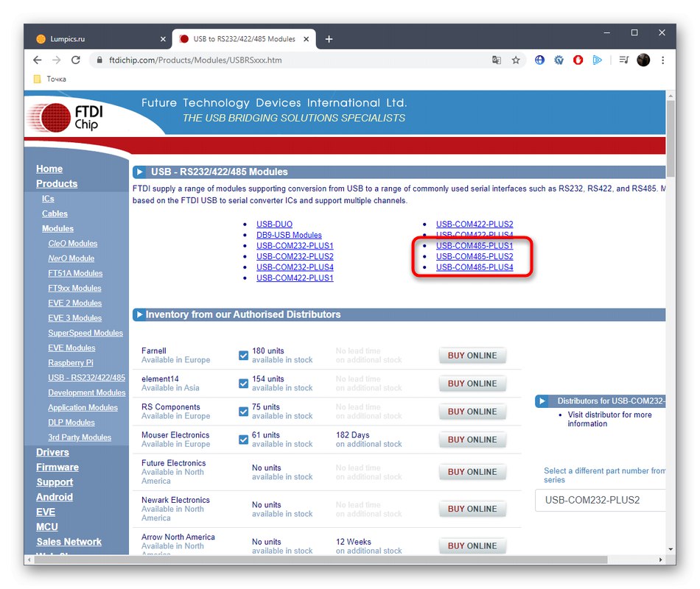Open the Home sidebar link
This screenshot has width=700, height=589.
point(49,169)
